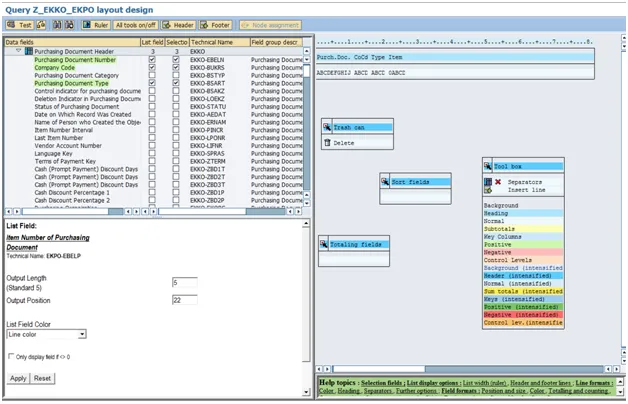Open the Footer editor from the toolbar

click(x=216, y=25)
